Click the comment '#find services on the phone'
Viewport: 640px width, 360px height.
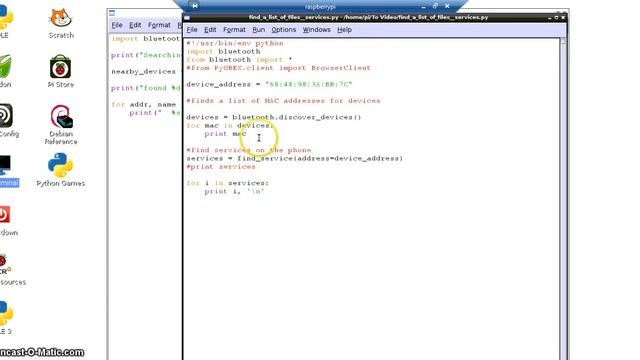pyautogui.click(x=249, y=150)
